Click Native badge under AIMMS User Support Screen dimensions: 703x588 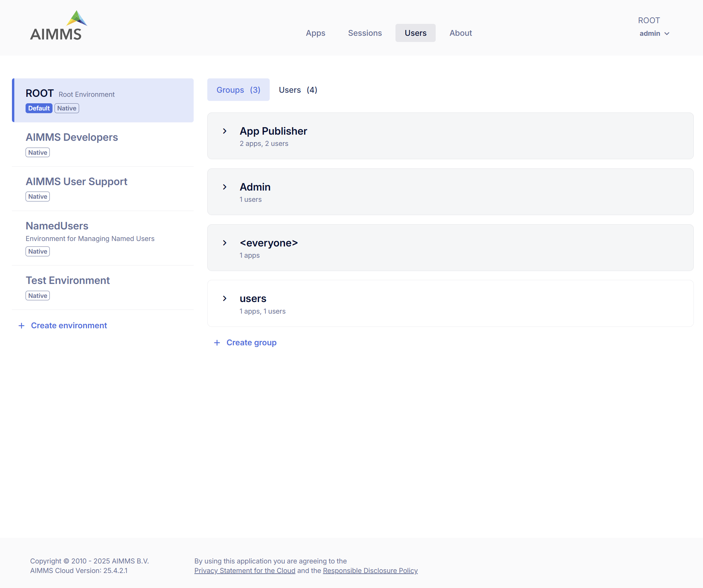point(38,197)
